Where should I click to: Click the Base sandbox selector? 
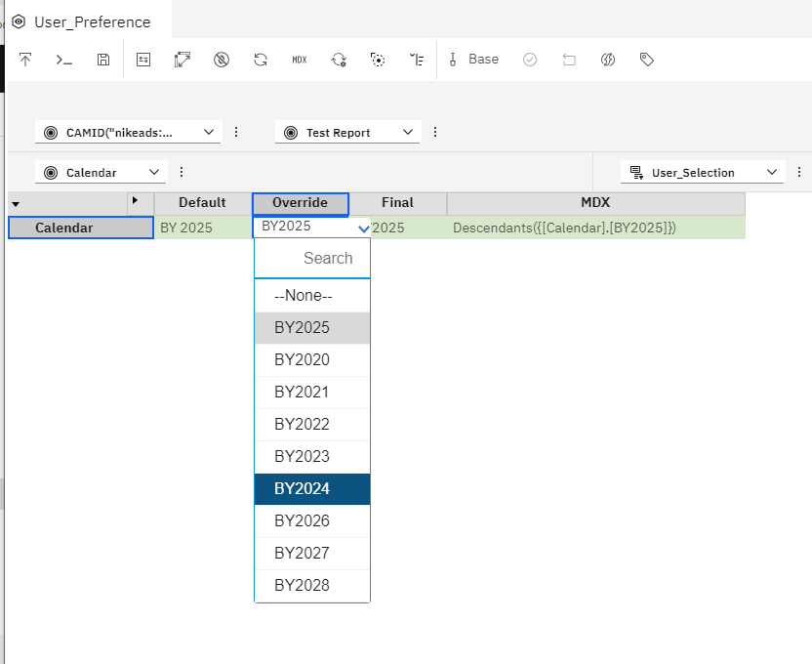click(x=473, y=60)
